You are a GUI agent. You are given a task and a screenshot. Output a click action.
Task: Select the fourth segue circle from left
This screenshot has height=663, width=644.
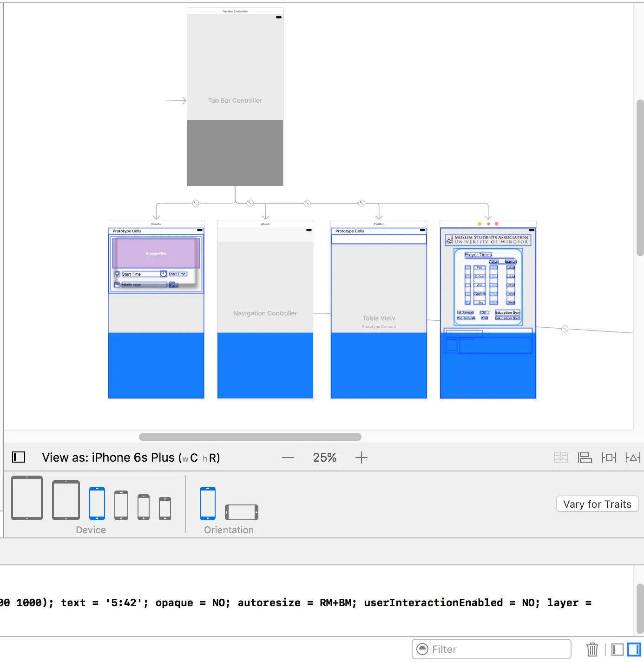(x=362, y=203)
